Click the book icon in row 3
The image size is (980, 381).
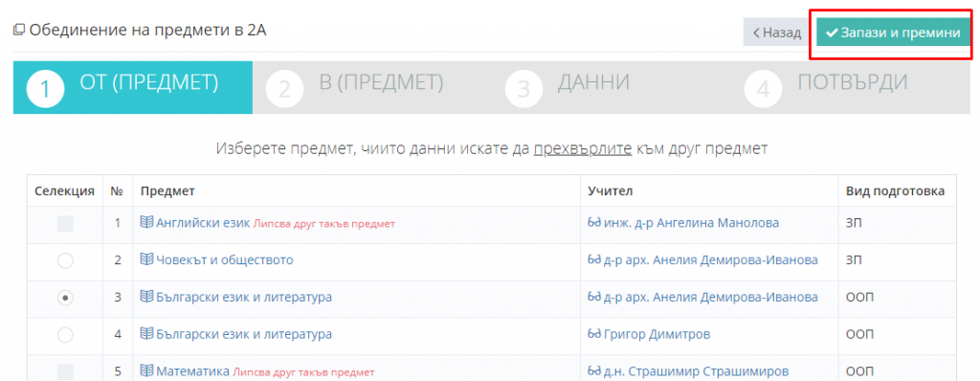[x=146, y=297]
